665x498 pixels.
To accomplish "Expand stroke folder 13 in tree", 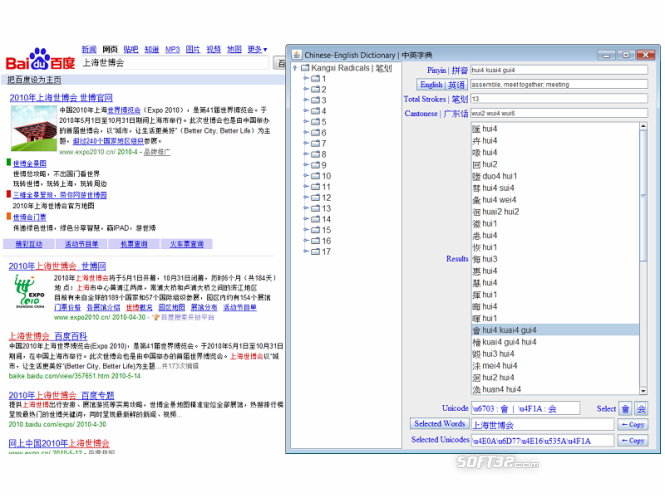I will click(305, 208).
